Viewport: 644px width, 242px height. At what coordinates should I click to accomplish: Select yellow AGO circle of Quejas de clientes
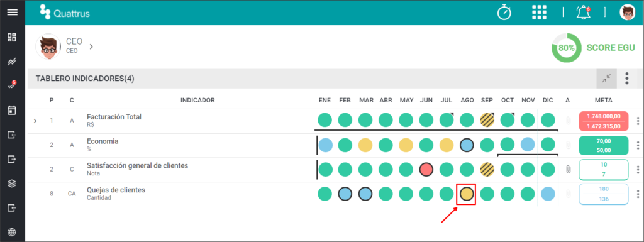coord(467,194)
